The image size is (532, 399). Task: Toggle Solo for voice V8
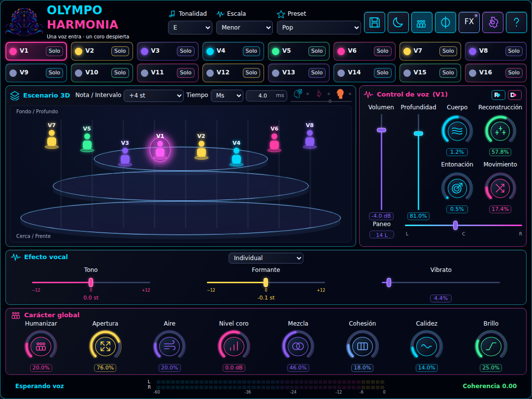514,51
